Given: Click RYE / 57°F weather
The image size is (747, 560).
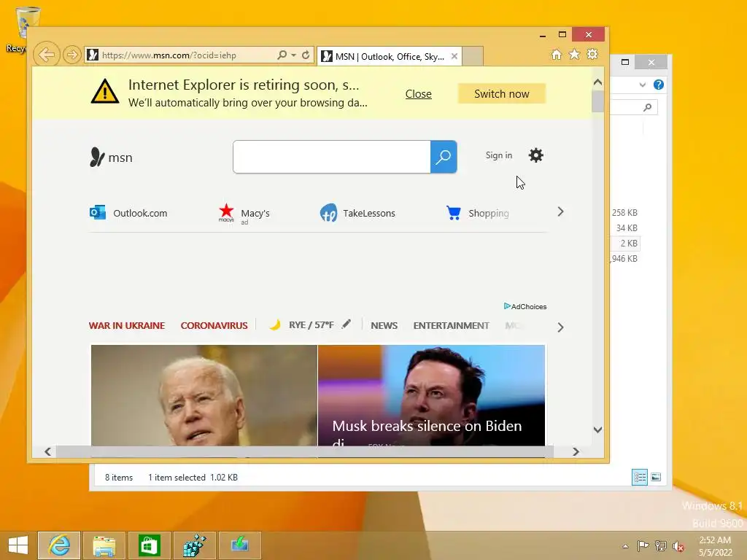Looking at the screenshot, I should click(x=311, y=325).
